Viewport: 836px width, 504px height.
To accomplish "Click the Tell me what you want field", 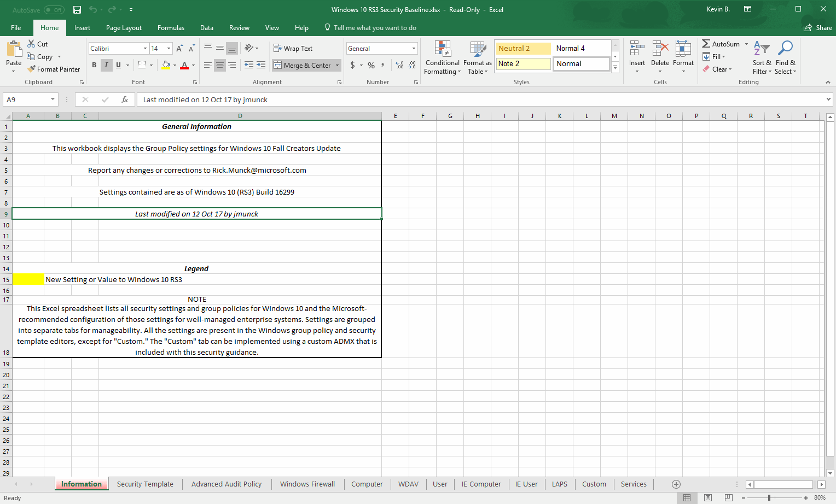I will [375, 28].
